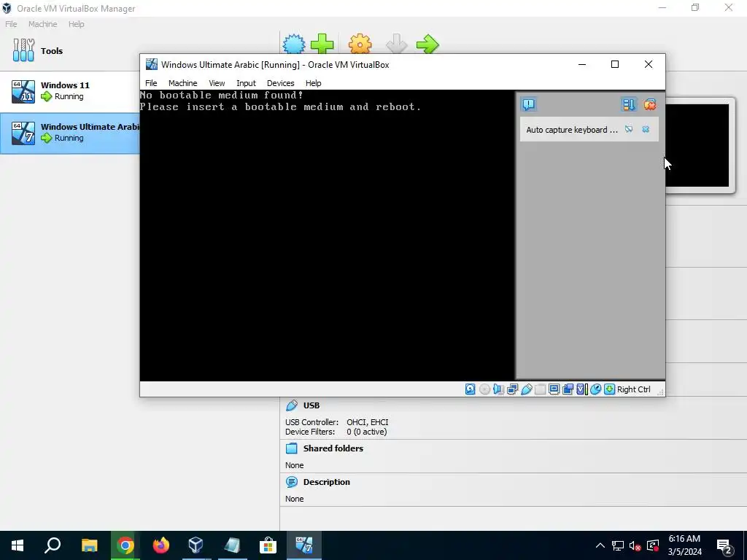The height and width of the screenshot is (560, 747).
Task: Open machine Settings orange gear icon
Action: tap(360, 44)
